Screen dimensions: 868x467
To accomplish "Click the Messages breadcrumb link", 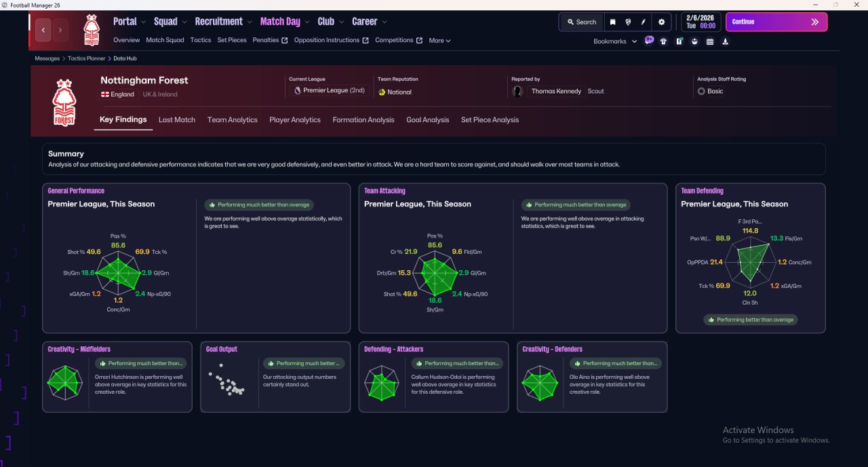I will [47, 58].
